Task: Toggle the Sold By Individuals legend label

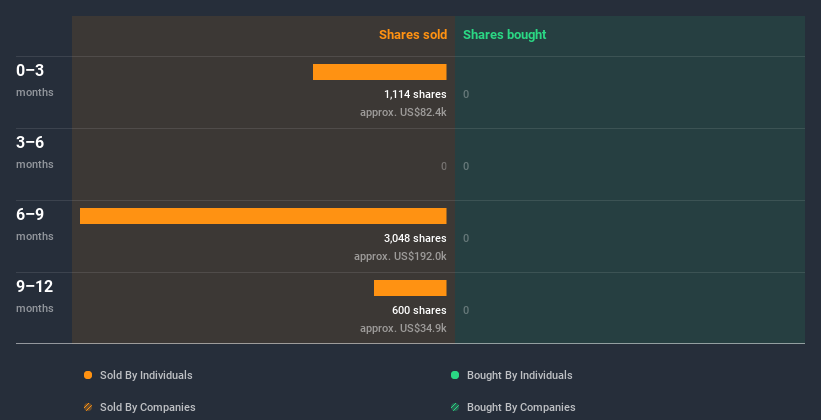Action: click(146, 376)
